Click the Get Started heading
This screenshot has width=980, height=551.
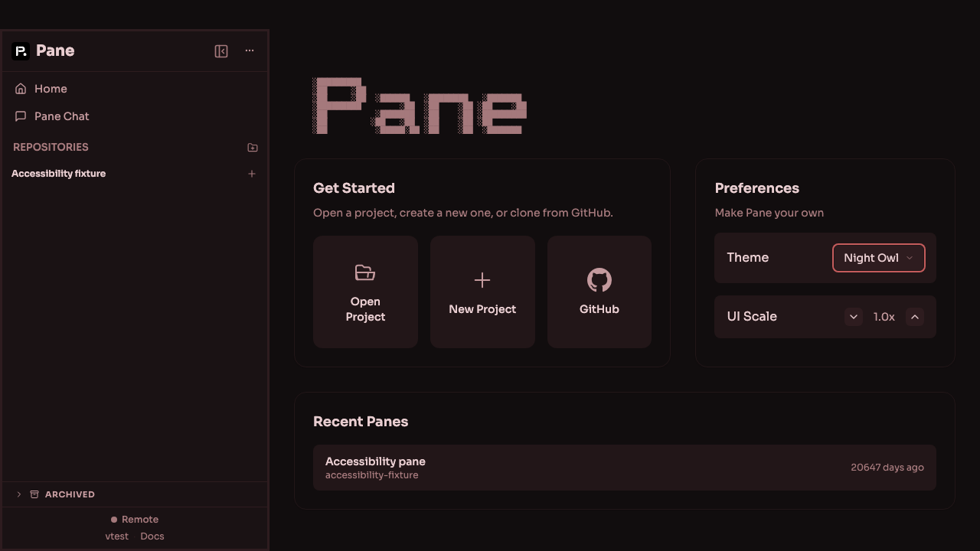pyautogui.click(x=354, y=188)
